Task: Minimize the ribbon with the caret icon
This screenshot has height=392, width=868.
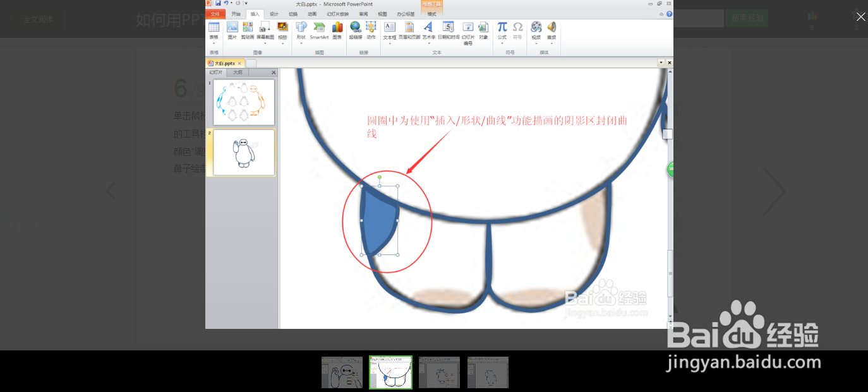Action: (661, 14)
